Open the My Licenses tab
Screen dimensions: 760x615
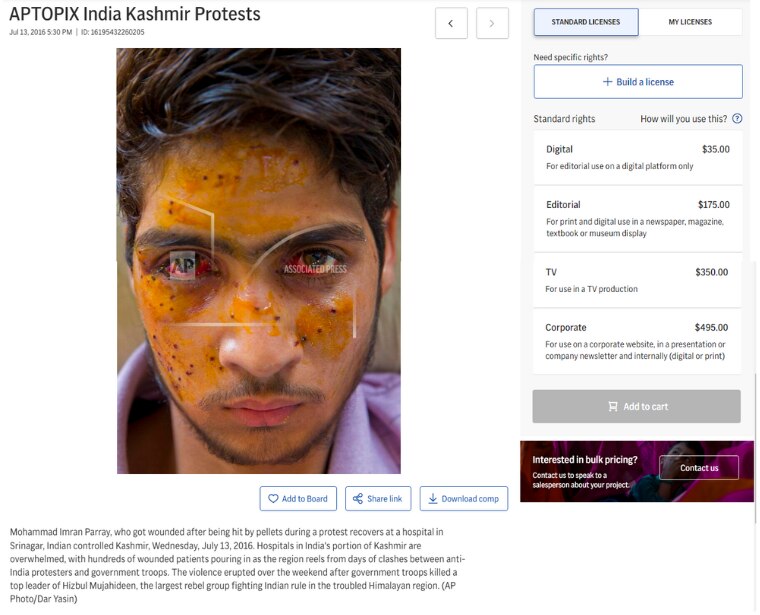[x=691, y=22]
